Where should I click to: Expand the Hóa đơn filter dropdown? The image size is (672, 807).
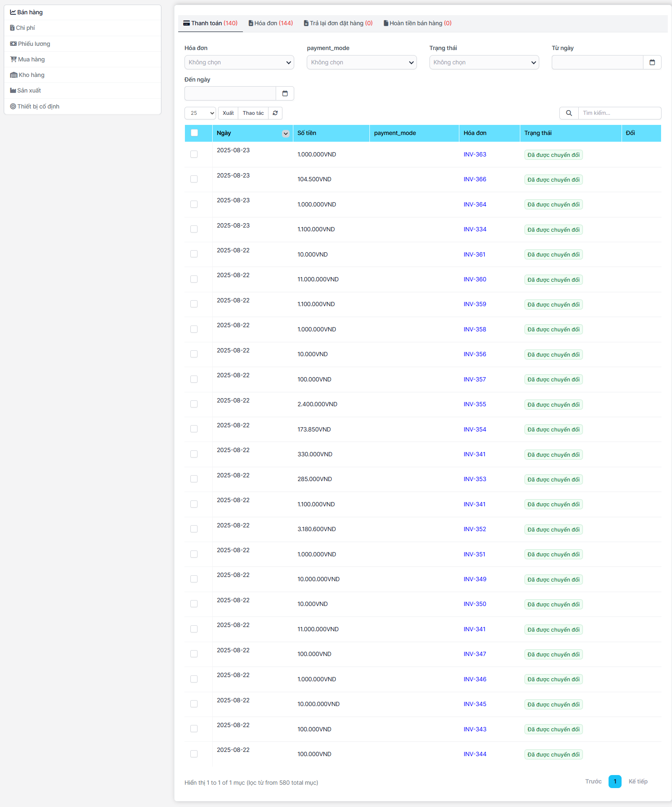[x=239, y=62]
